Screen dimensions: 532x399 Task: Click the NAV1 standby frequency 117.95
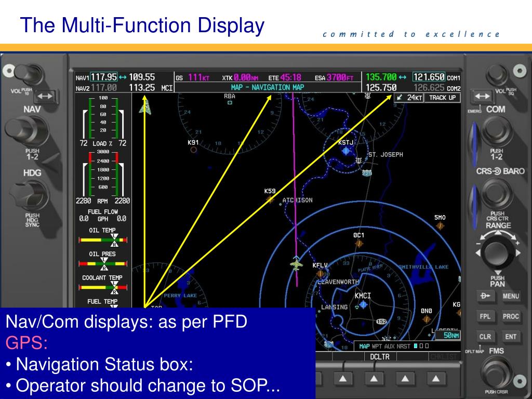[104, 77]
